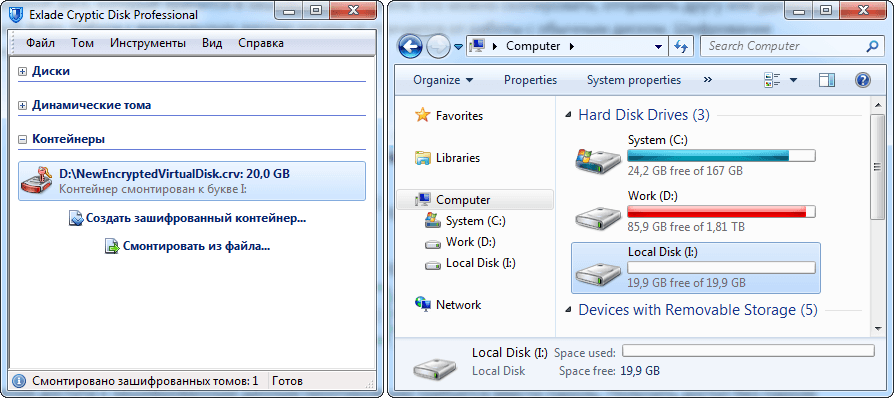Click the Local Disk (I:) empty usage bar

[x=721, y=268]
